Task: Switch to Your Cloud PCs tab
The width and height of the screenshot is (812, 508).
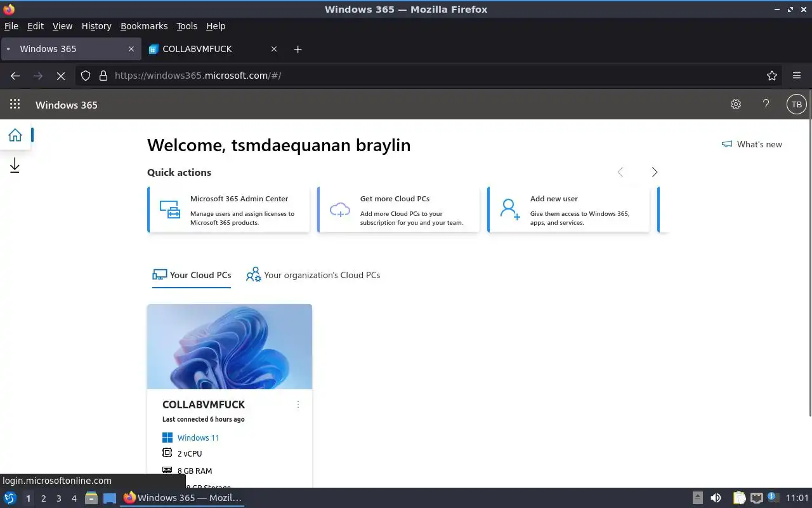Action: click(192, 275)
